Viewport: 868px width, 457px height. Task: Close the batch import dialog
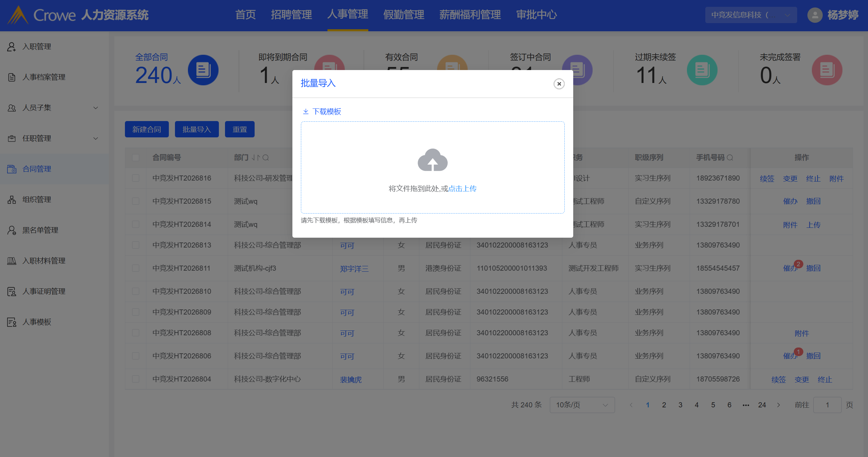click(559, 84)
